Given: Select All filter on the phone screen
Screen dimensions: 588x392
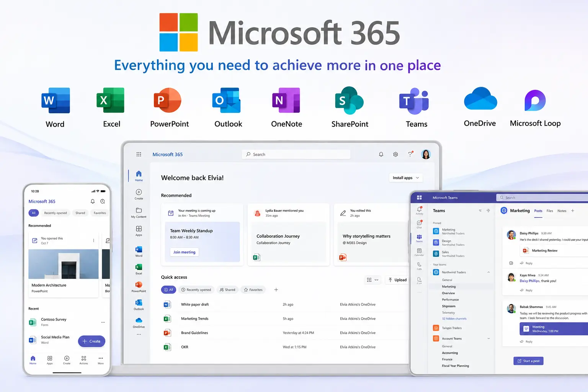Looking at the screenshot, I should pyautogui.click(x=34, y=213).
